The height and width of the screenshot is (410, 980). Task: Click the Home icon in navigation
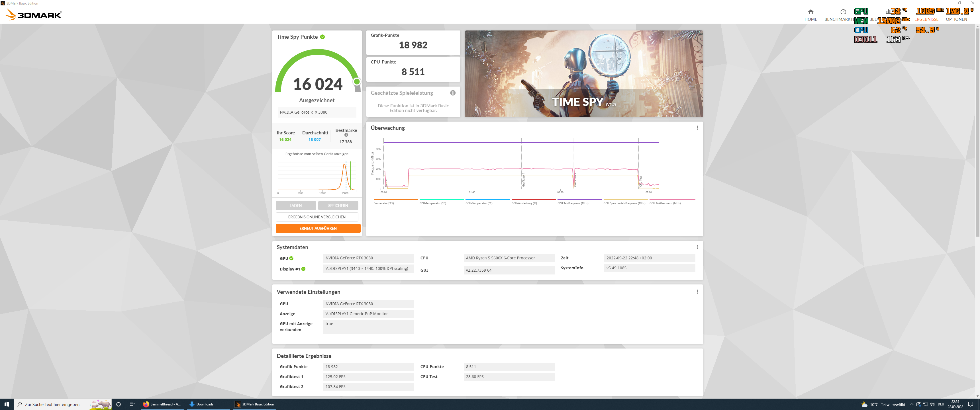pos(810,12)
